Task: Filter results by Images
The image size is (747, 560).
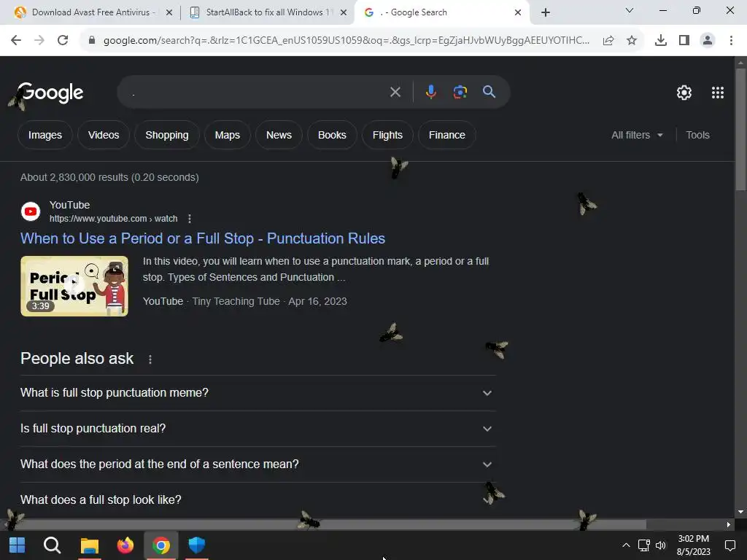Action: click(x=45, y=135)
